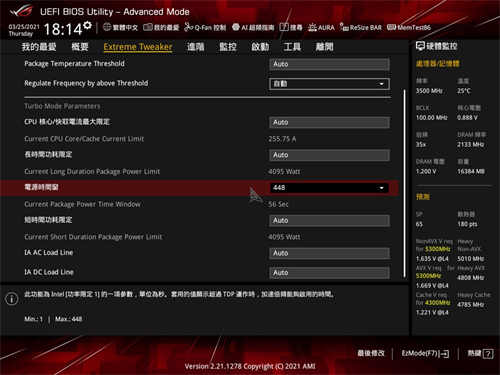Click 短時間功耗限定 Auto field
Image resolution: width=500 pixels, height=375 pixels.
[329, 220]
